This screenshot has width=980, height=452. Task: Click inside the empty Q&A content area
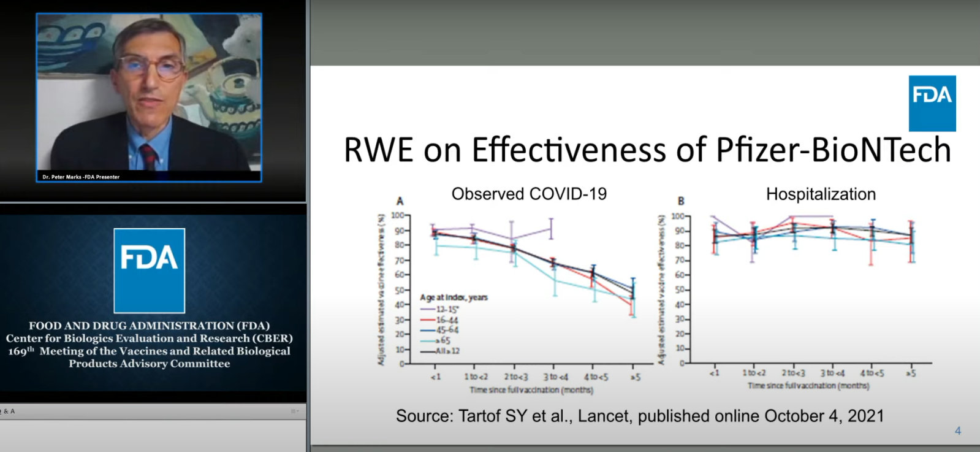point(152,436)
